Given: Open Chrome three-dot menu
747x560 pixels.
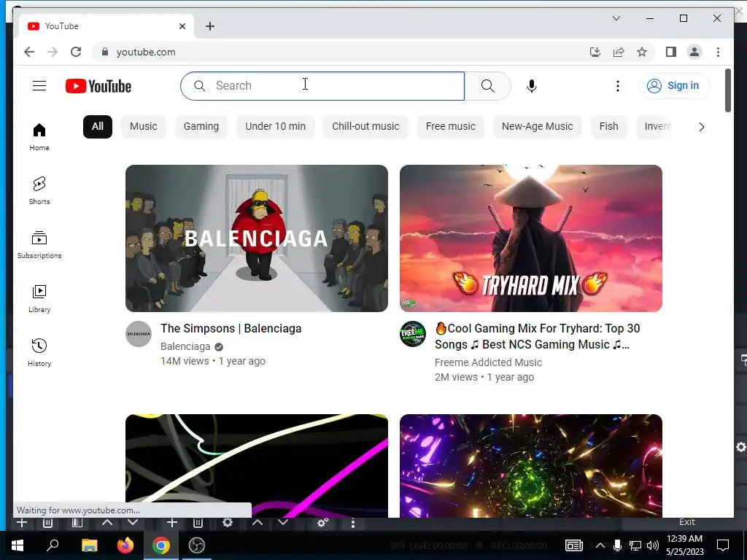Looking at the screenshot, I should click(718, 52).
